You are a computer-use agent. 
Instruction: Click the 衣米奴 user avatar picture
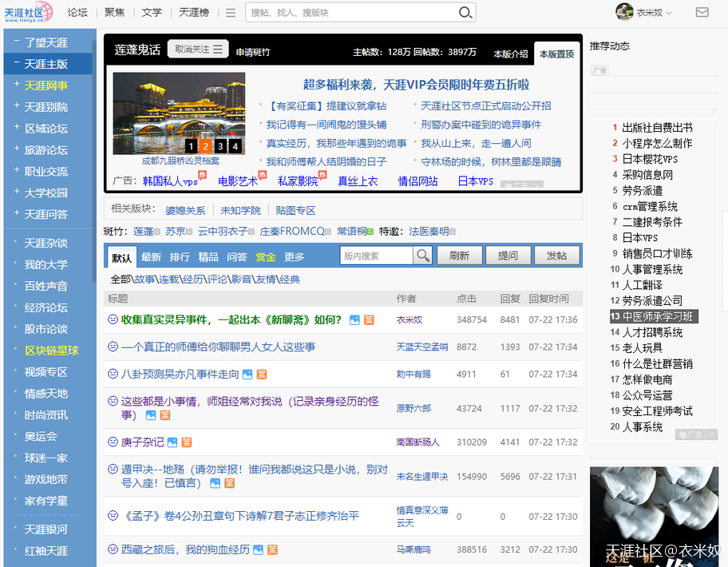[x=624, y=12]
